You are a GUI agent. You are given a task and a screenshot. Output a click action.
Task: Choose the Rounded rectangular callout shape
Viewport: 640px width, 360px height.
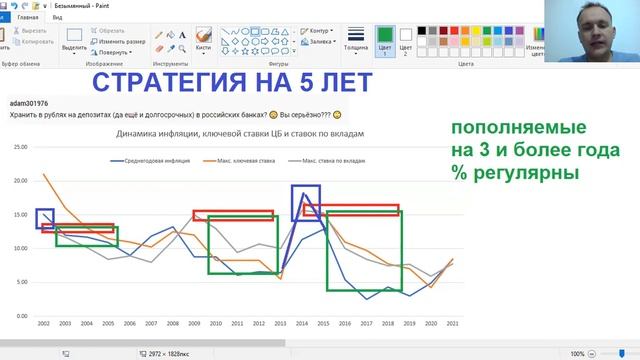click(265, 51)
